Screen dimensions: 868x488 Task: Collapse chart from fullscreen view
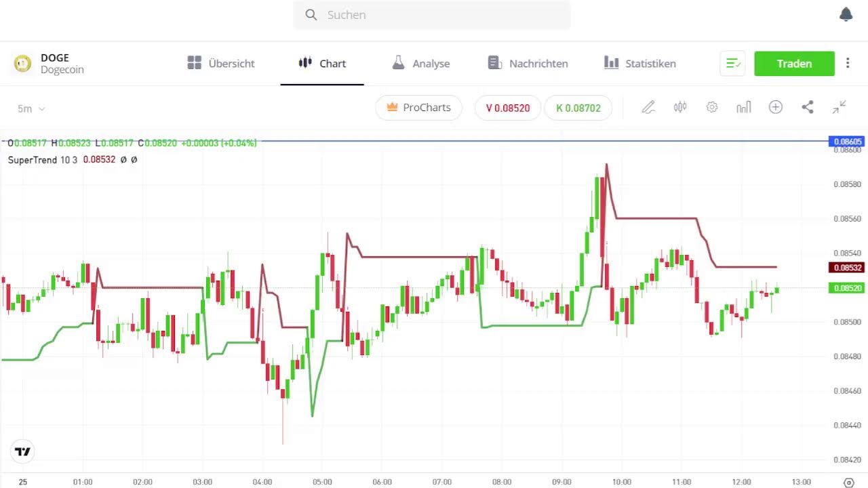pyautogui.click(x=840, y=107)
